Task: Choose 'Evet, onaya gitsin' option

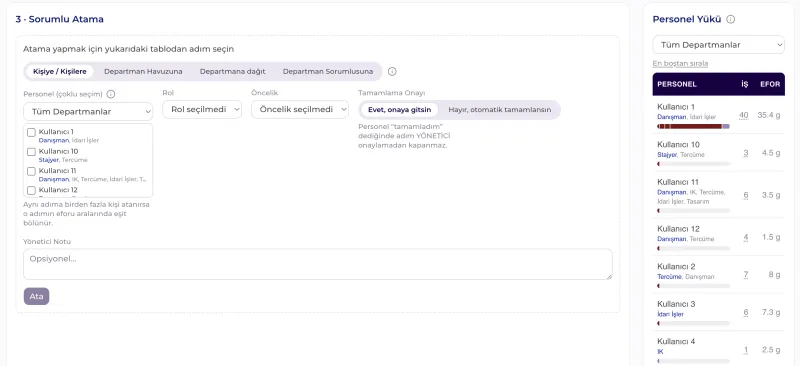Action: click(x=399, y=110)
